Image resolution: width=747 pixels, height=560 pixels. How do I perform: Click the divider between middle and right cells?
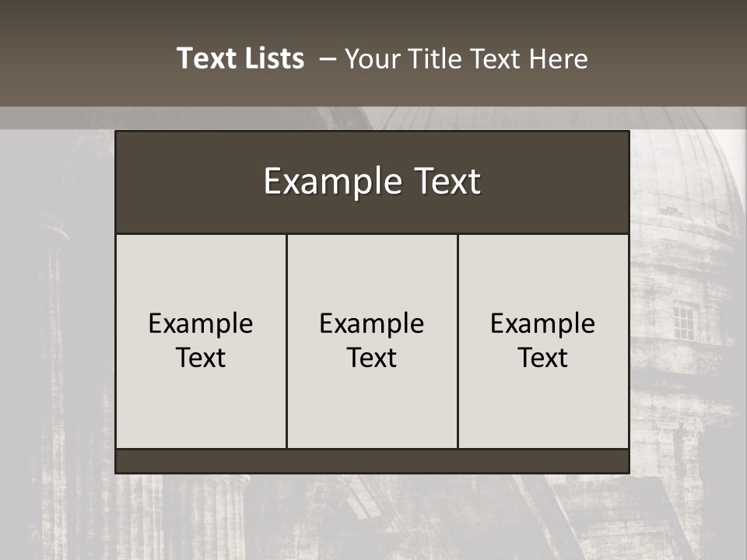click(x=458, y=341)
